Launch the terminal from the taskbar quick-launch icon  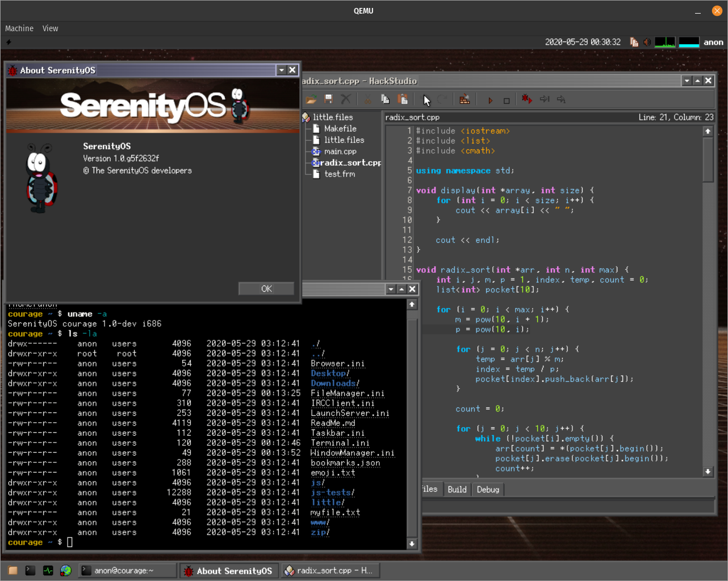pos(31,571)
